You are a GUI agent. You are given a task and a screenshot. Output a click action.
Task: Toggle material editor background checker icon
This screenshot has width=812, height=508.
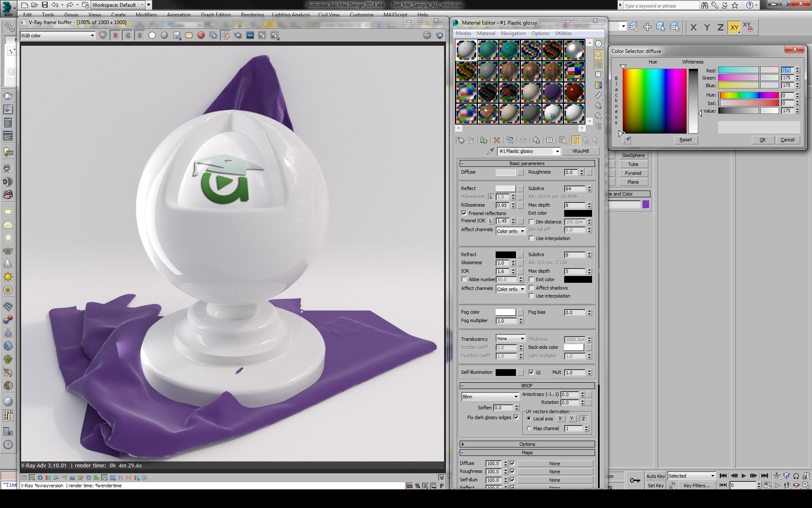(x=598, y=65)
